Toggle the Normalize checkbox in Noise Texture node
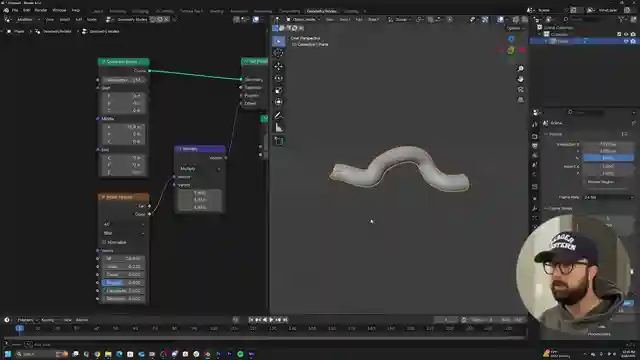The image size is (640, 360). (104, 242)
